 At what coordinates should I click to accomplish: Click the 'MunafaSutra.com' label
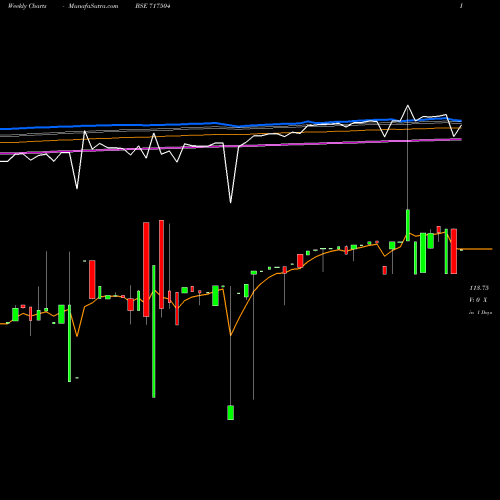click(x=93, y=6)
